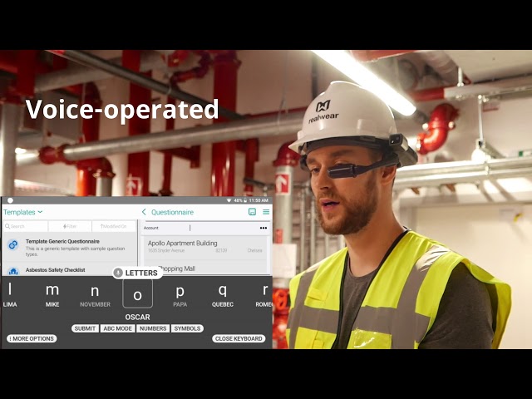This screenshot has height=399, width=532.
Task: Switch to ABC MODE
Action: [x=118, y=328]
